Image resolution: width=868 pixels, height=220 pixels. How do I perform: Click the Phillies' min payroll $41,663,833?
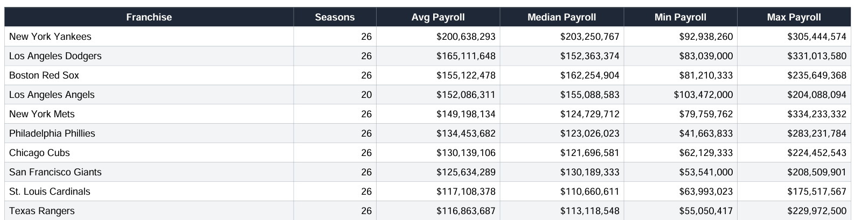[706, 133]
